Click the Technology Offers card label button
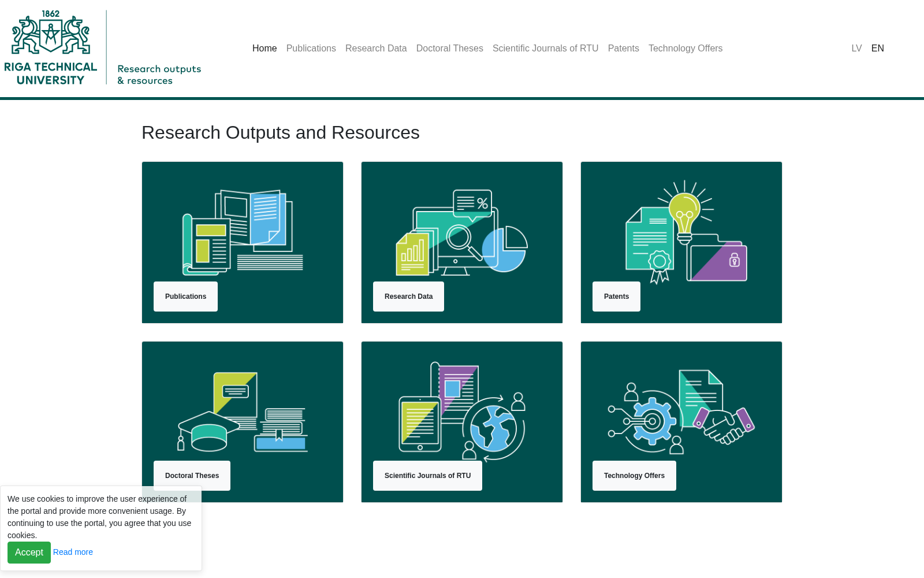The image size is (924, 578). pos(634,476)
